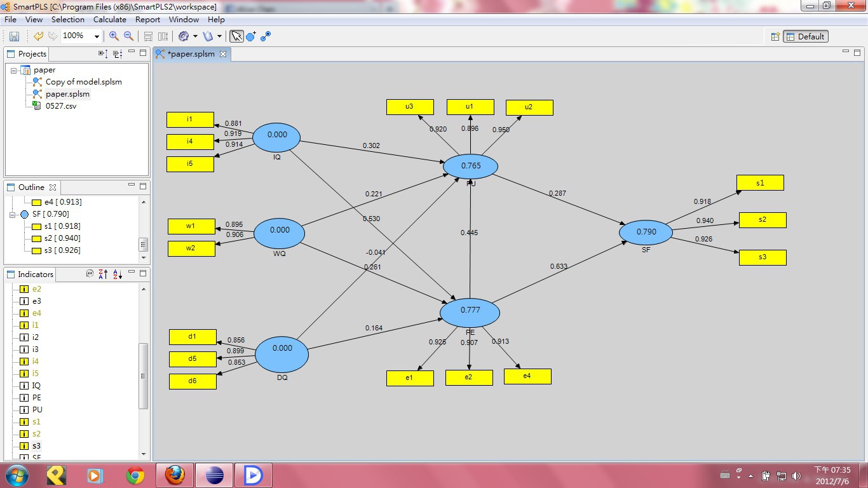Activate the selection arrow tool
The width and height of the screenshot is (868, 488).
pyautogui.click(x=236, y=36)
